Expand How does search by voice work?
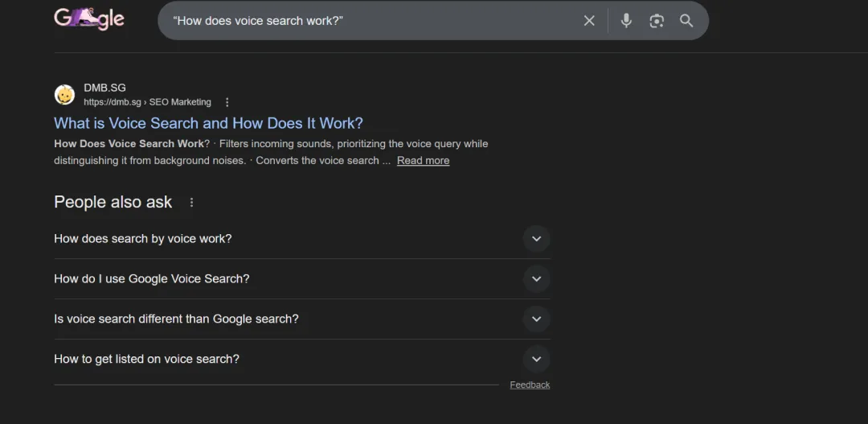This screenshot has height=424, width=868. (301, 238)
